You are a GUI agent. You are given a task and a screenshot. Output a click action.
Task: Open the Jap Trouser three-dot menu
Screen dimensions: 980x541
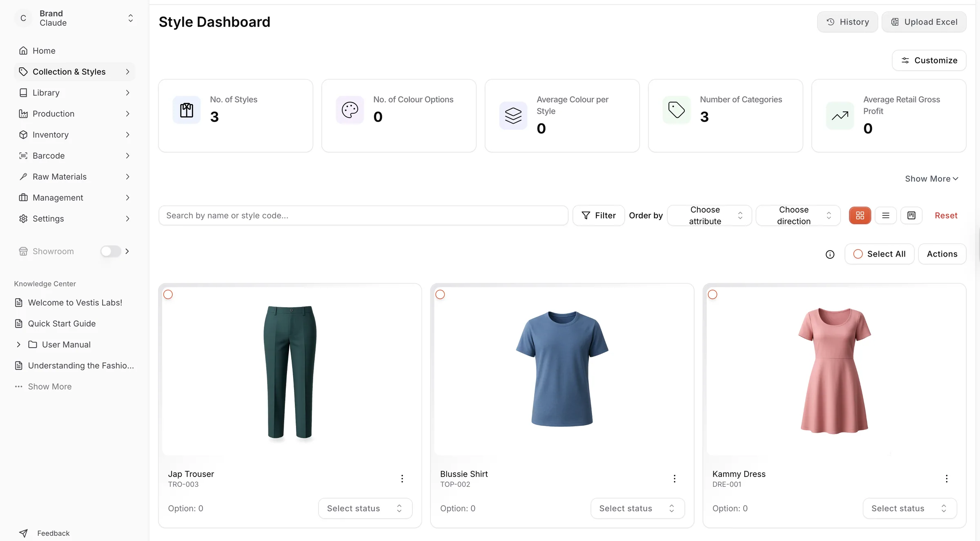pos(402,479)
